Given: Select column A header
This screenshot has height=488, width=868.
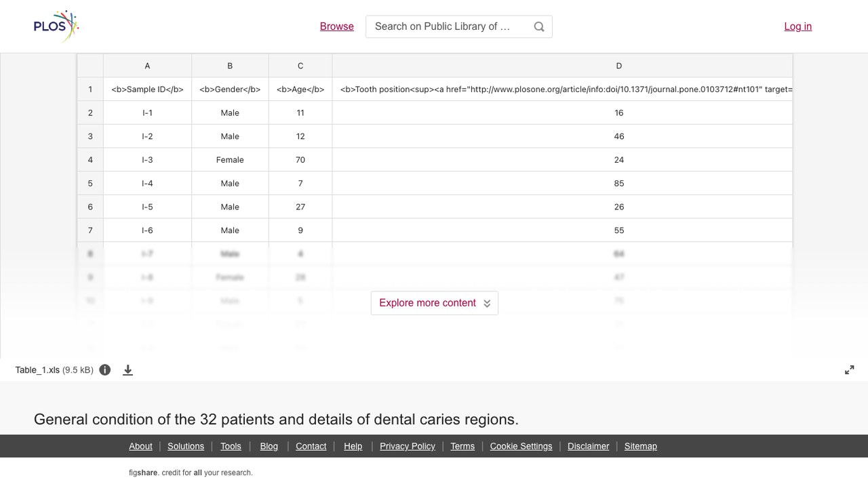Looking at the screenshot, I should [147, 66].
